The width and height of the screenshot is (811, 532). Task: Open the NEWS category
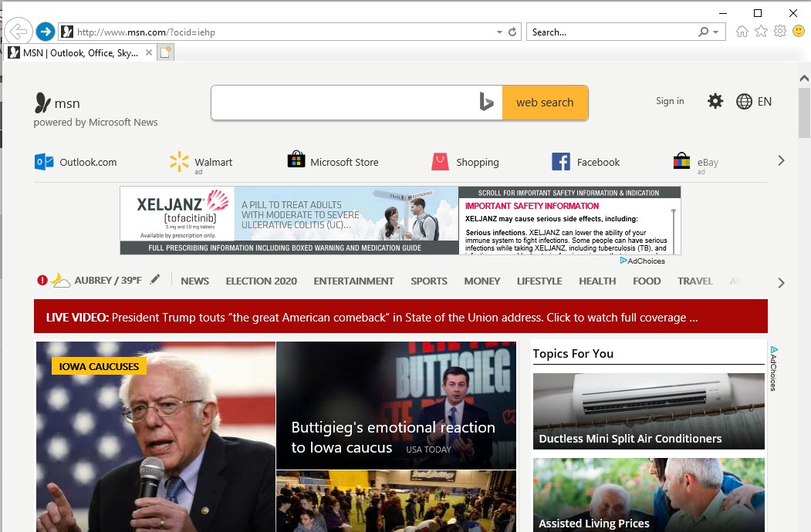tap(195, 281)
